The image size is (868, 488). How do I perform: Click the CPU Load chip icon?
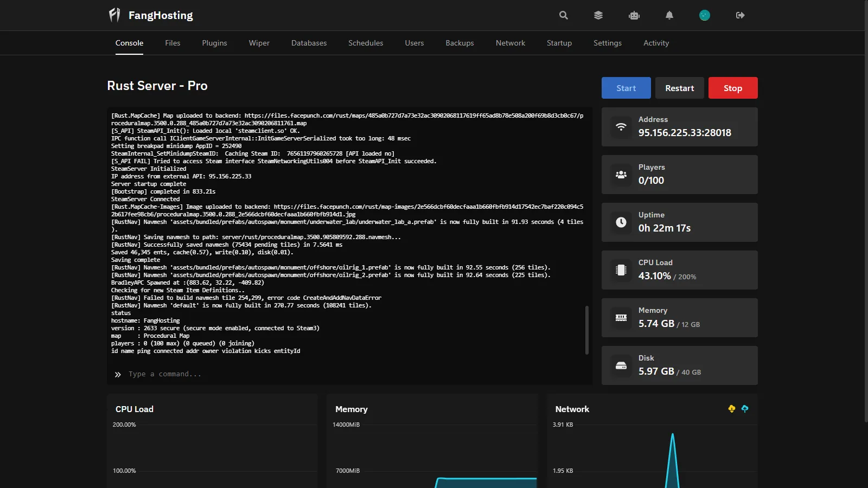coord(621,270)
